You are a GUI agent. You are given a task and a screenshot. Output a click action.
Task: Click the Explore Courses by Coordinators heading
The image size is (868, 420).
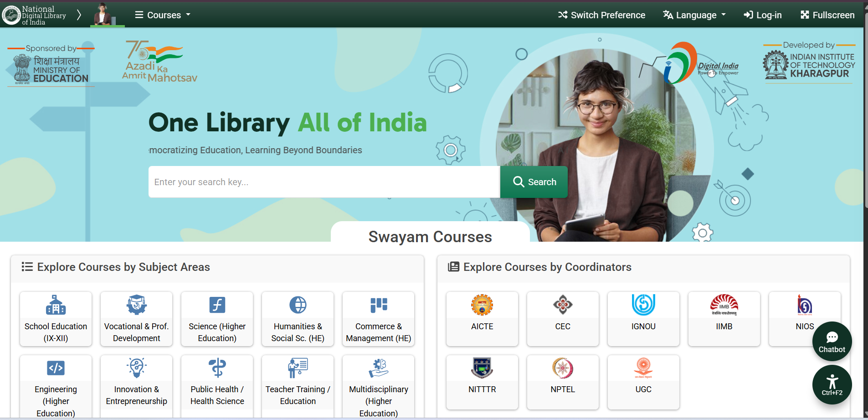(x=547, y=267)
